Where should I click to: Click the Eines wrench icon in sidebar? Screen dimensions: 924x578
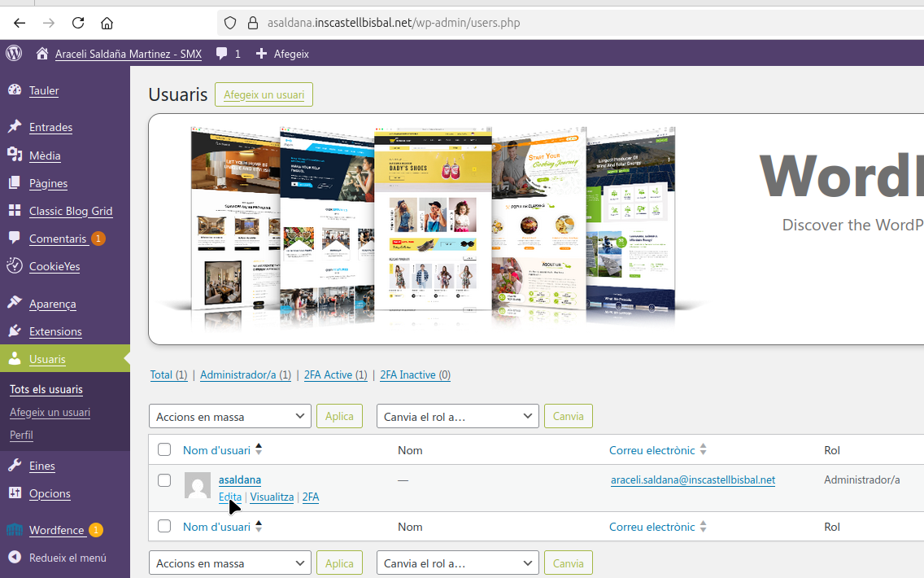pyautogui.click(x=15, y=466)
